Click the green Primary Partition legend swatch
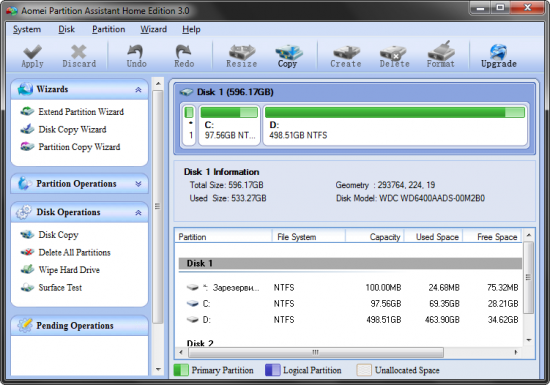Screen dimensions: 550x385 click(181, 370)
